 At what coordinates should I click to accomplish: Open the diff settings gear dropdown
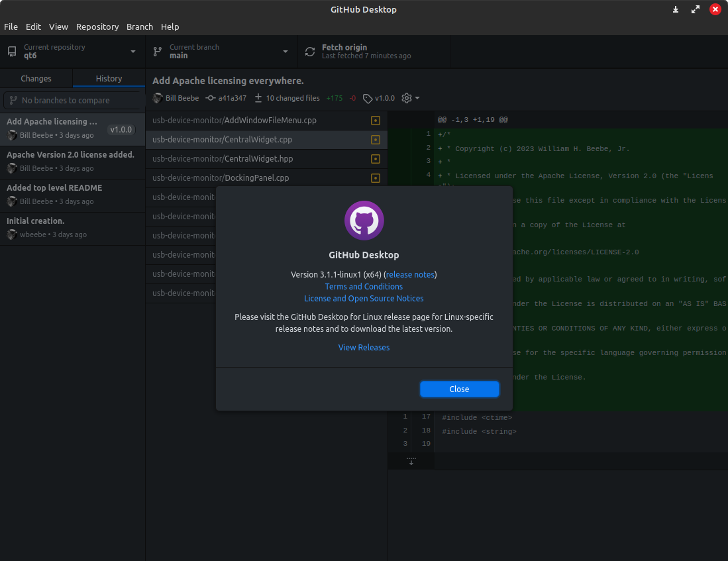tap(411, 98)
